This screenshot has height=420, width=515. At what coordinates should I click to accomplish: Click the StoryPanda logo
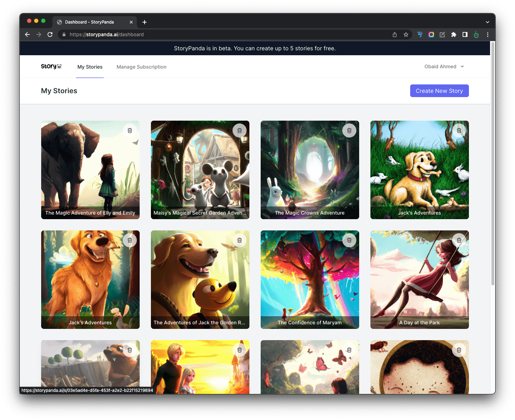click(51, 66)
